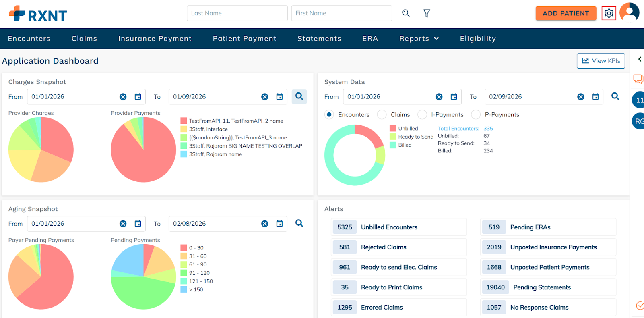Select the I-Payments radio option
Viewport: 644px width, 318px height.
tap(422, 115)
